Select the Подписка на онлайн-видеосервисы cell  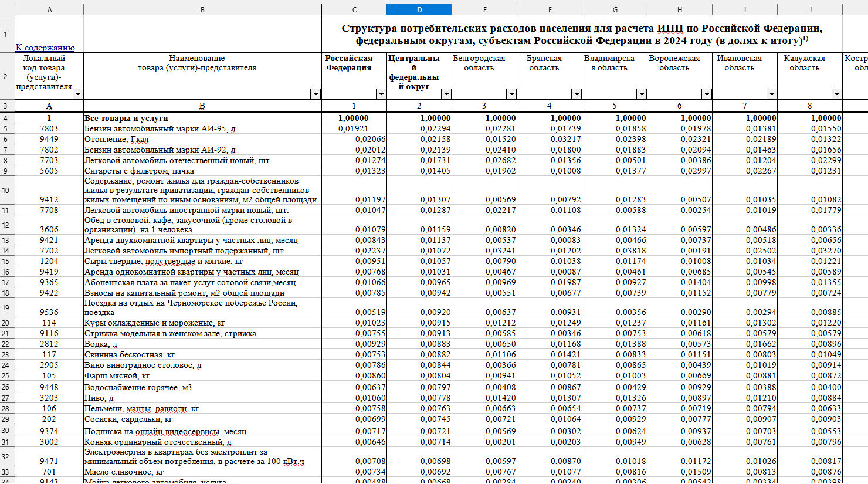202,431
